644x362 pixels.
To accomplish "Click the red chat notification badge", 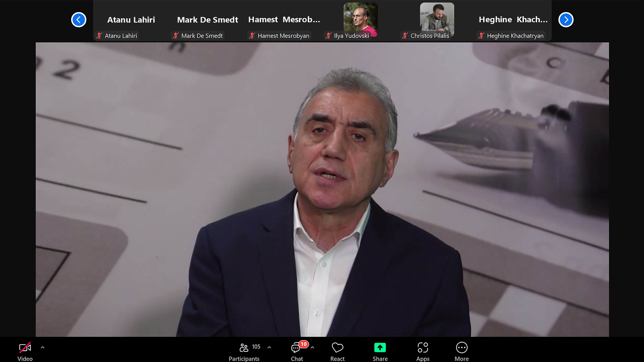I will click(303, 344).
